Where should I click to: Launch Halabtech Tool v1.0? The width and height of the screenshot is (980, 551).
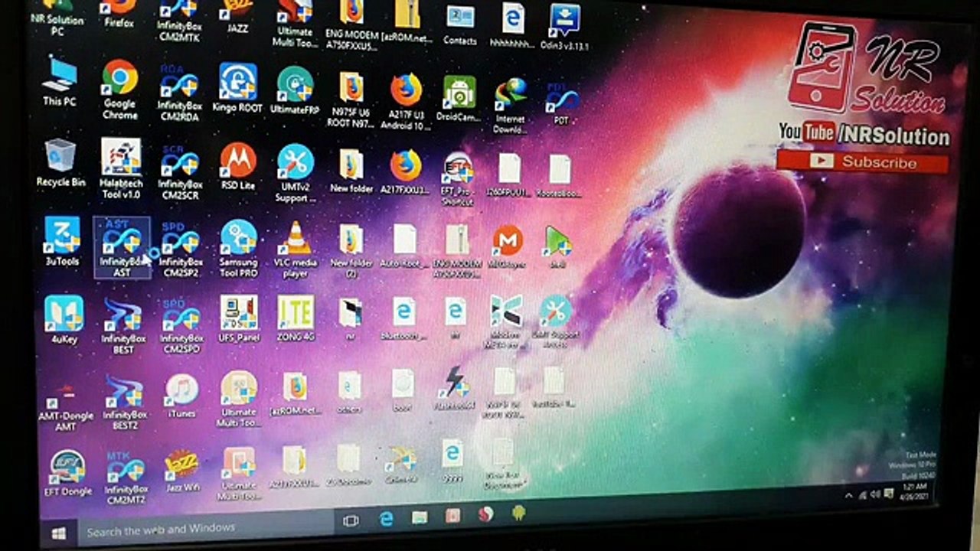[121, 168]
